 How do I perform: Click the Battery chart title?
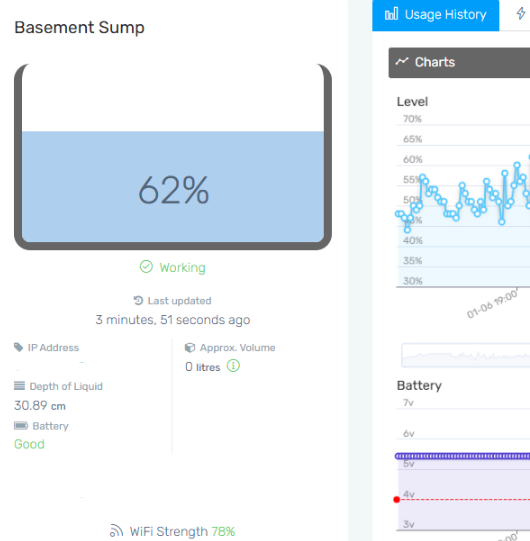[419, 385]
